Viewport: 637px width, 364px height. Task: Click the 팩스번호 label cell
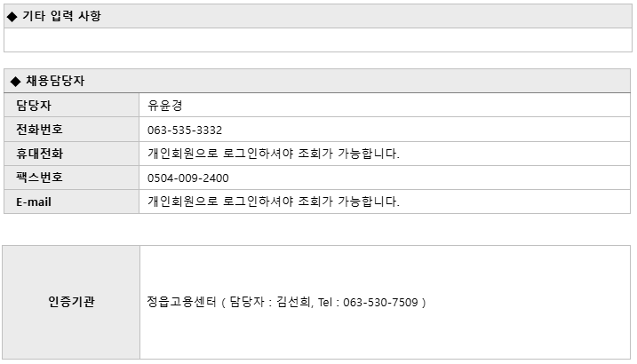pos(71,178)
